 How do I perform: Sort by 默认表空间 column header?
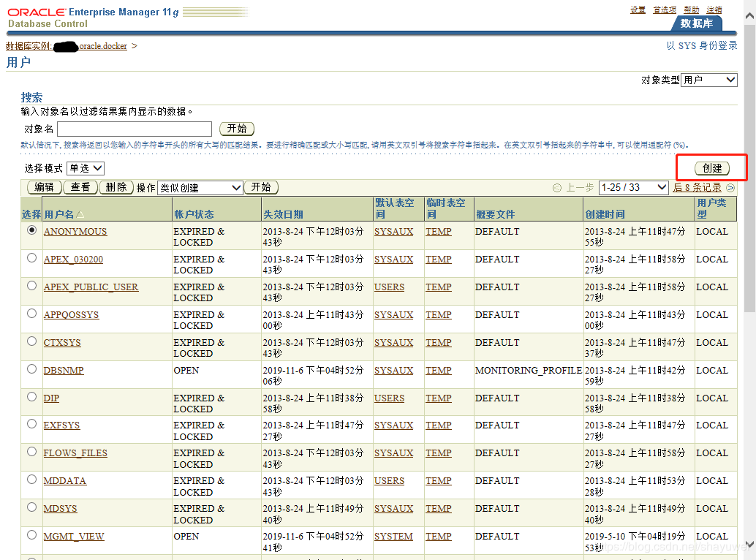[394, 208]
